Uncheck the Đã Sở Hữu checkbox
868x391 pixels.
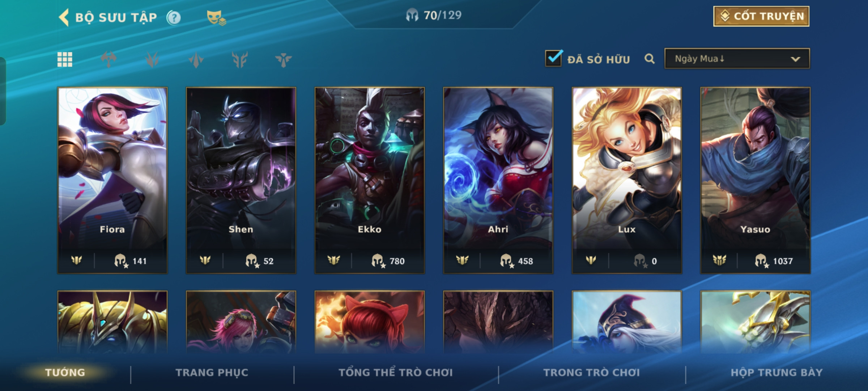tap(554, 58)
